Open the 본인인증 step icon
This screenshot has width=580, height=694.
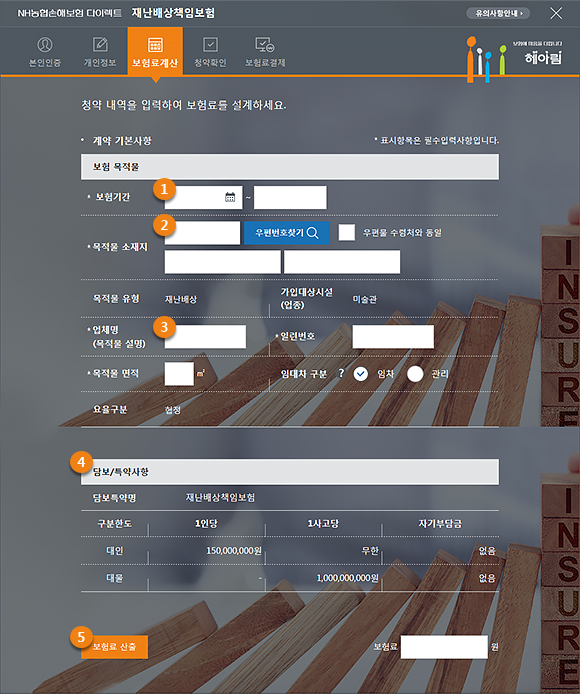[45, 45]
